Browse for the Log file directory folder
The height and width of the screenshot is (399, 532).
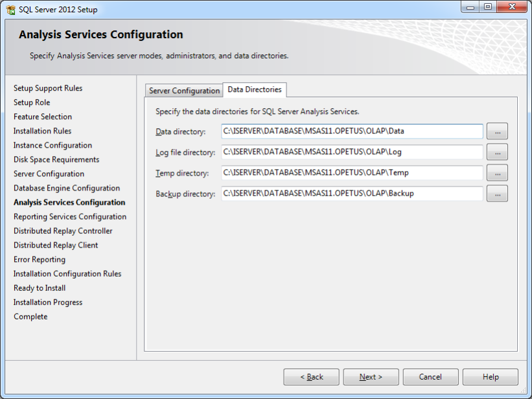coord(497,152)
